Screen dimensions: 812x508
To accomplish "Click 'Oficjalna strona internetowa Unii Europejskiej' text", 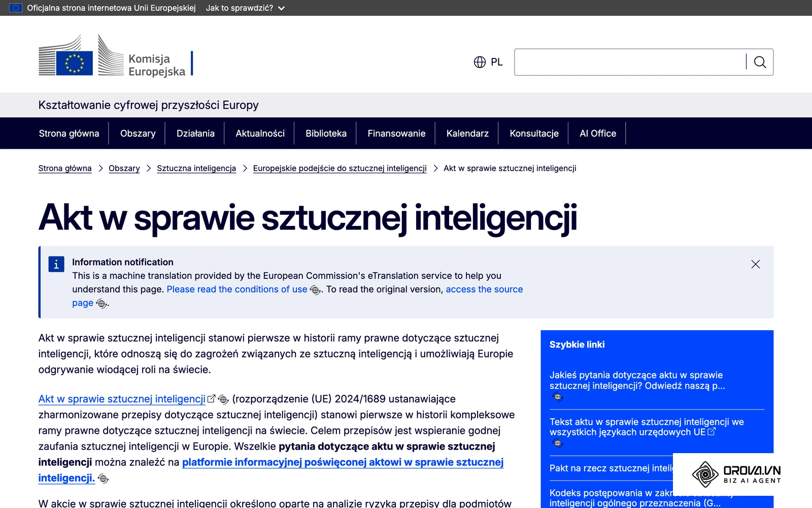I will click(x=111, y=8).
